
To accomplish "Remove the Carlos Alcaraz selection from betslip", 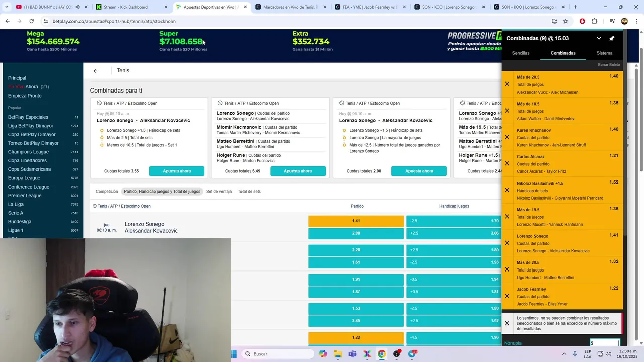I will click(507, 164).
